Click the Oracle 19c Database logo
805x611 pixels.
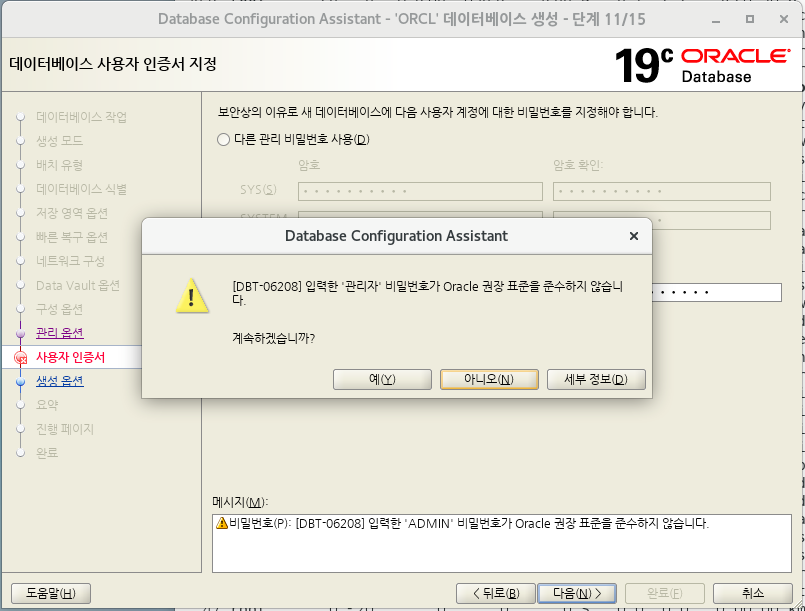pyautogui.click(x=702, y=66)
